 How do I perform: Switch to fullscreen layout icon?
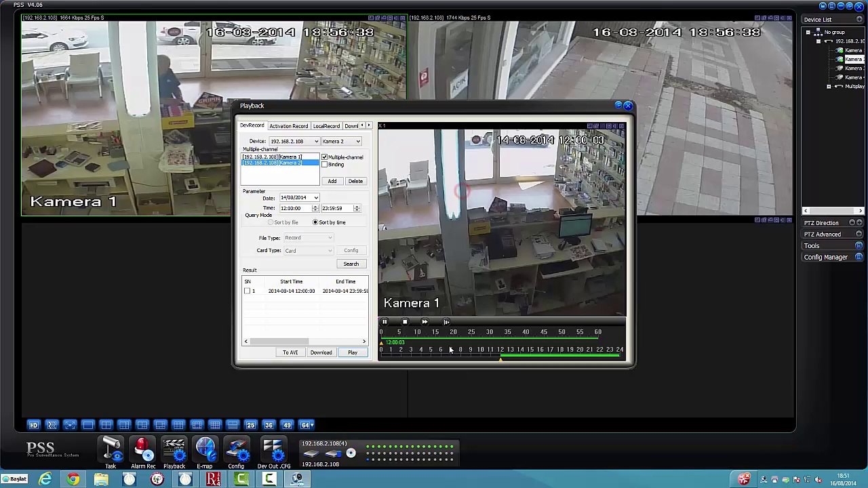70,425
